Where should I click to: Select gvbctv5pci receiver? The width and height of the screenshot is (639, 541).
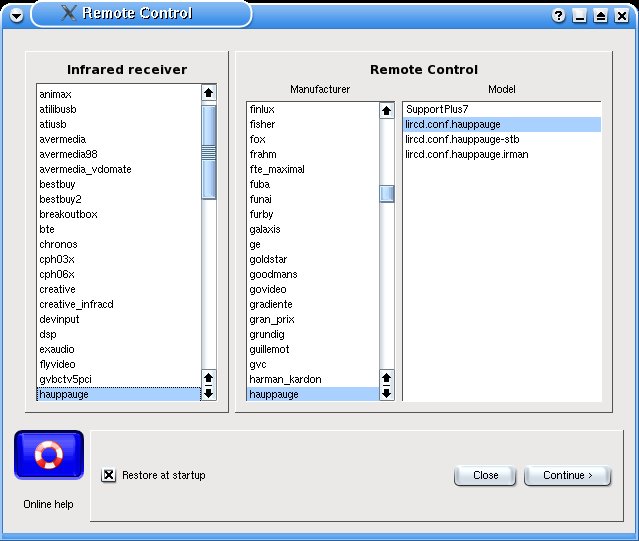[119, 379]
